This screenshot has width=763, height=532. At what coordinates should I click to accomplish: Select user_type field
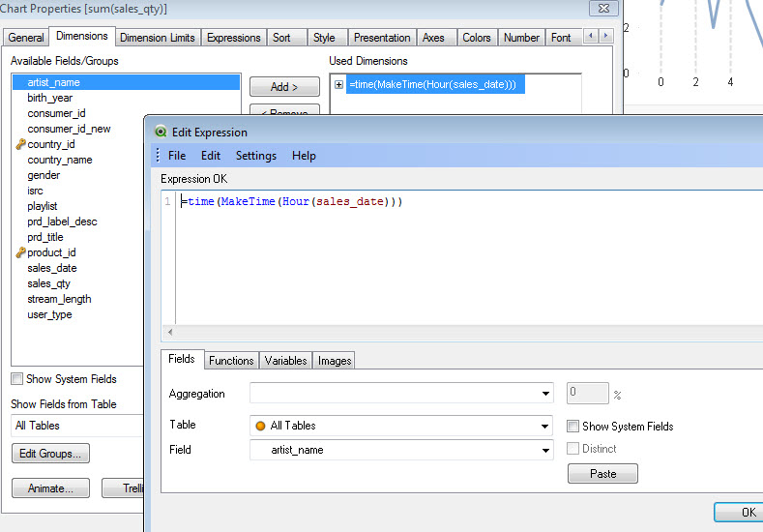click(49, 314)
